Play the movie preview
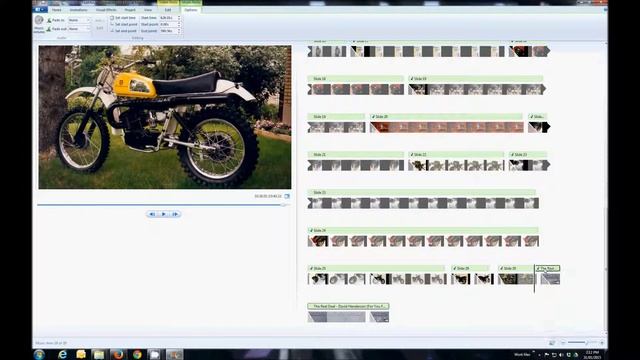Screen dimensions: 640x360 [164, 214]
